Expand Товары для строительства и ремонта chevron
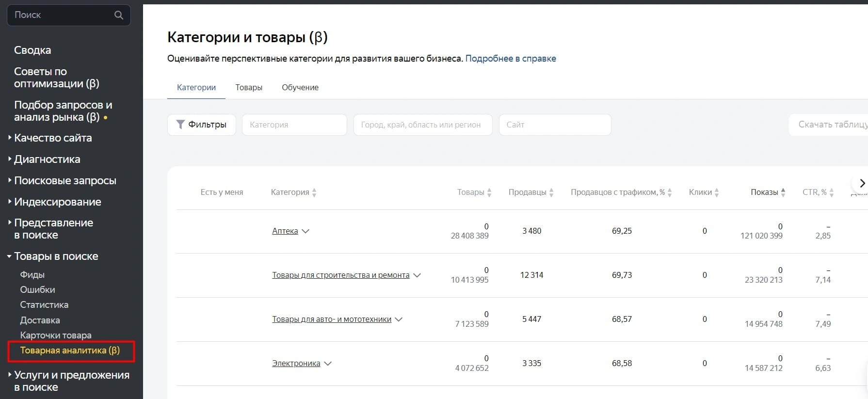Image resolution: width=868 pixels, height=399 pixels. [417, 275]
